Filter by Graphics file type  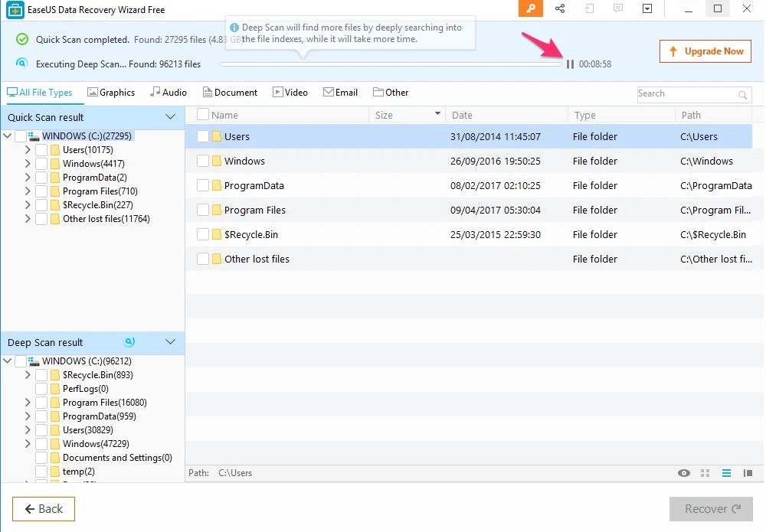click(x=111, y=93)
